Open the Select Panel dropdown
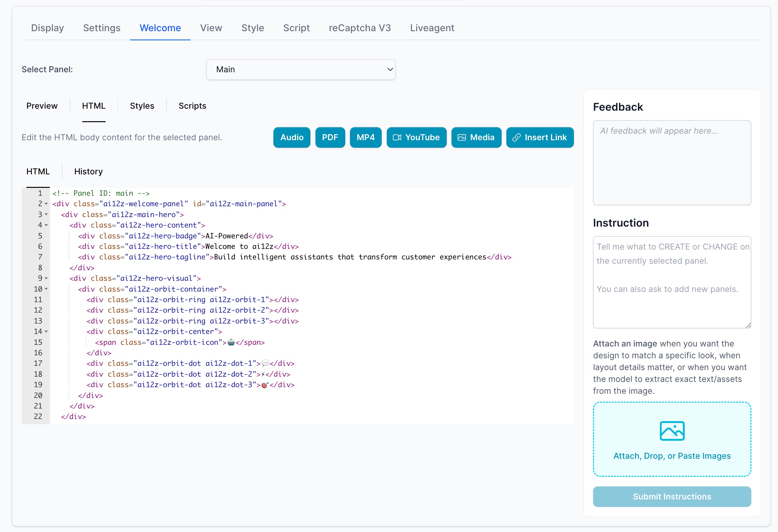 (301, 69)
